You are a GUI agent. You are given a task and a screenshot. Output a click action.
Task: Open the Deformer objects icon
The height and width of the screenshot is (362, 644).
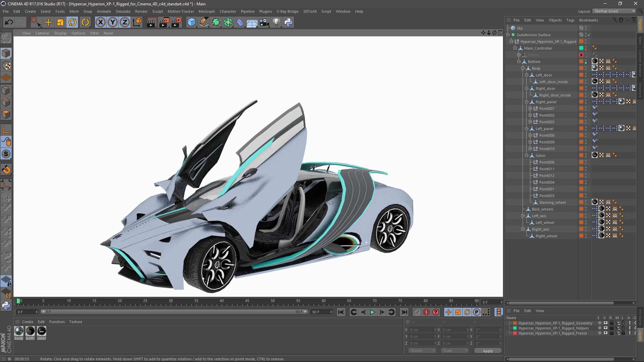point(240,22)
